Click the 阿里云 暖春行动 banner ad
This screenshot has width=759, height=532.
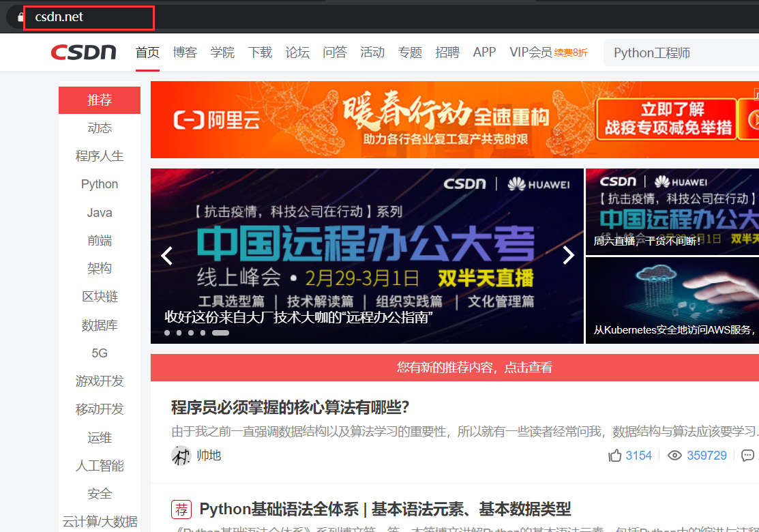click(x=455, y=119)
